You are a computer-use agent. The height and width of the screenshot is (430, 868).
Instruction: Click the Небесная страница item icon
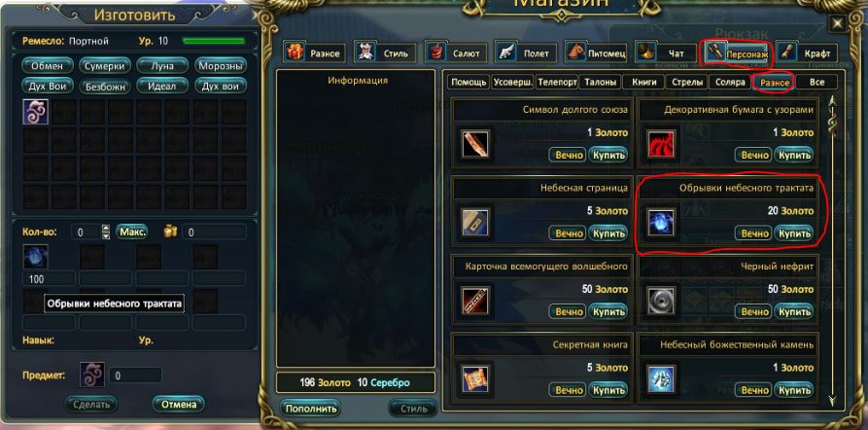tap(476, 223)
